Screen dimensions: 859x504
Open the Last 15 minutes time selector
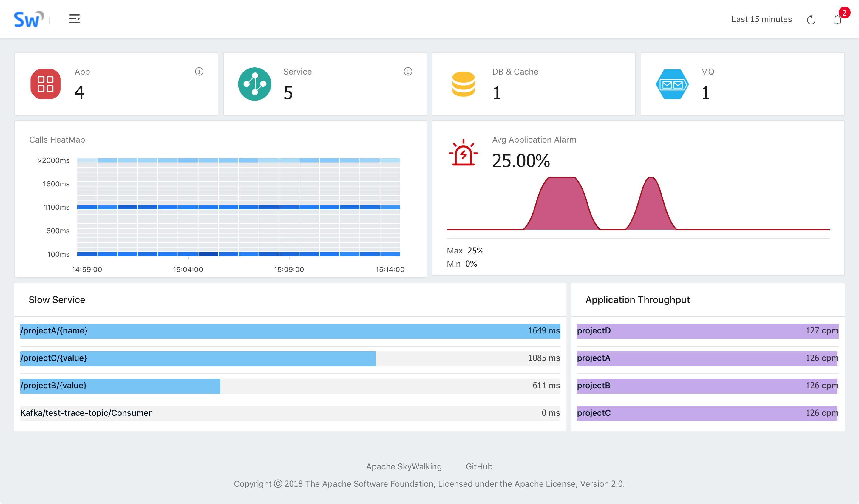tap(761, 19)
